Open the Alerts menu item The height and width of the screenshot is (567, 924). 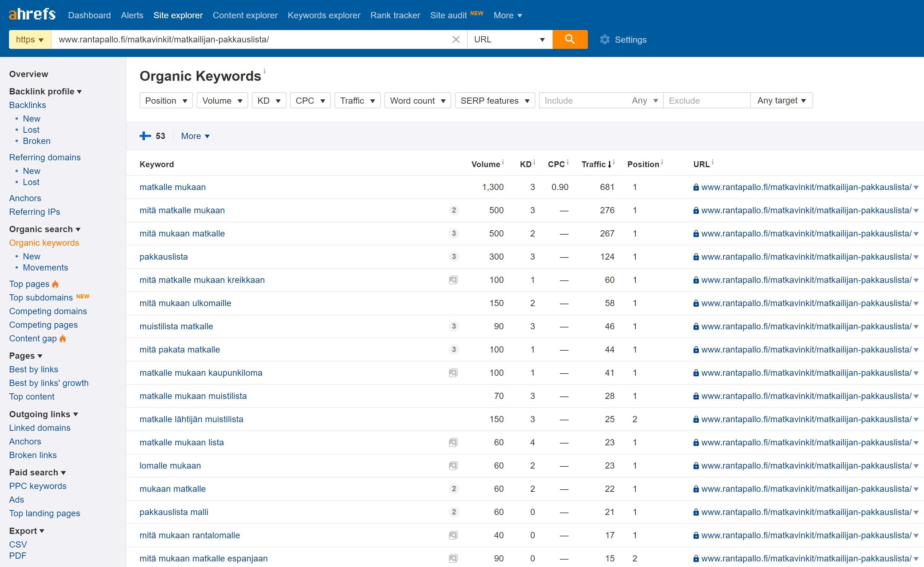132,15
